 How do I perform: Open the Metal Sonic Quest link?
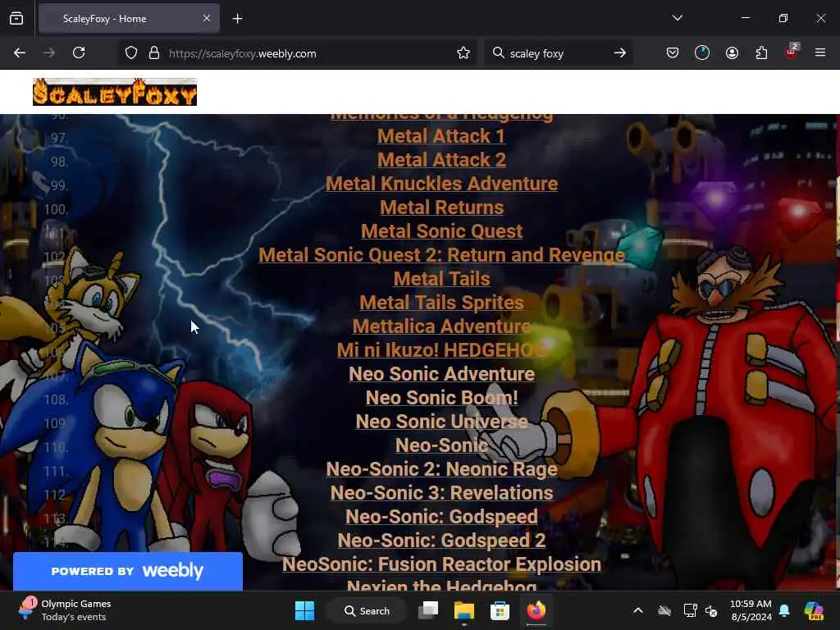point(441,231)
